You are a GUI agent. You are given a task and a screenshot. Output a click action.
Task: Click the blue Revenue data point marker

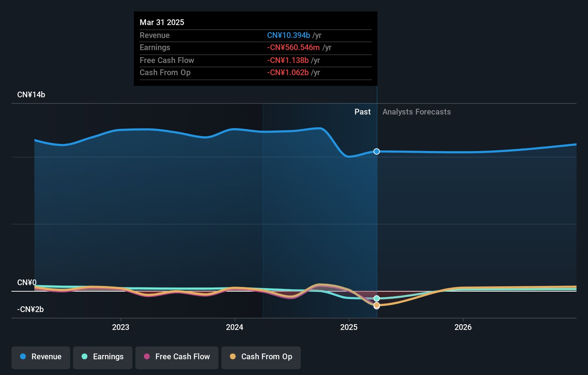377,151
